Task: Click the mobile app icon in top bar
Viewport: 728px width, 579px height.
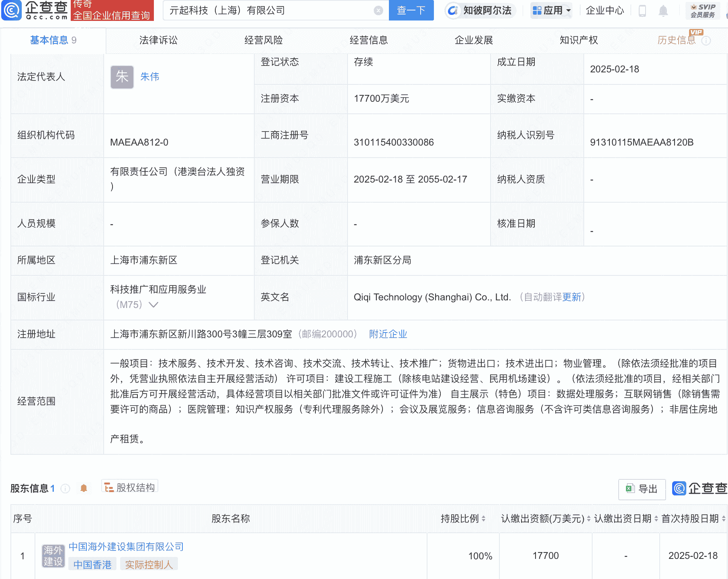Action: [642, 11]
